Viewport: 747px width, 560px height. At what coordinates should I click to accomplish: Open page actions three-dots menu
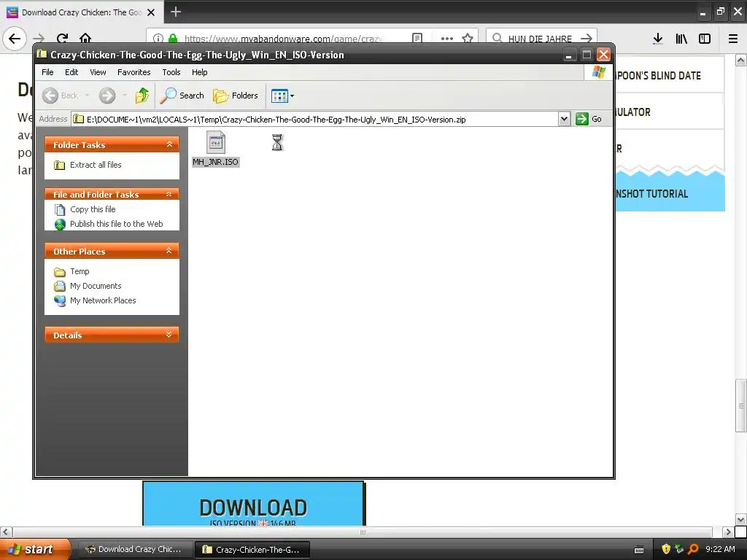(447, 38)
